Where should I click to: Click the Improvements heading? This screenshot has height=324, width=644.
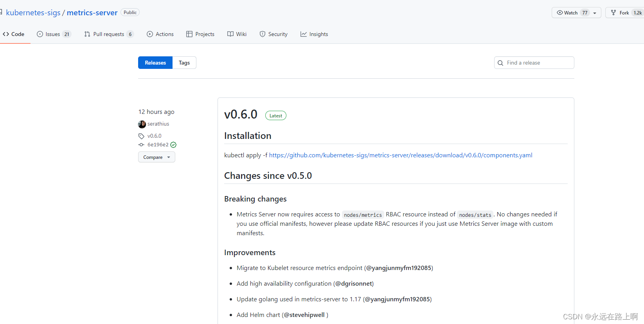point(250,252)
